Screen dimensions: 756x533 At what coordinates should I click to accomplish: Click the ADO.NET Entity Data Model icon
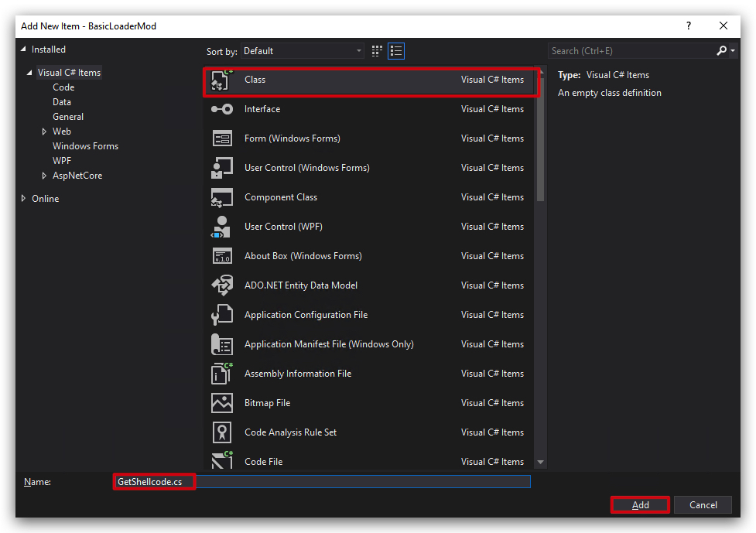(x=222, y=285)
